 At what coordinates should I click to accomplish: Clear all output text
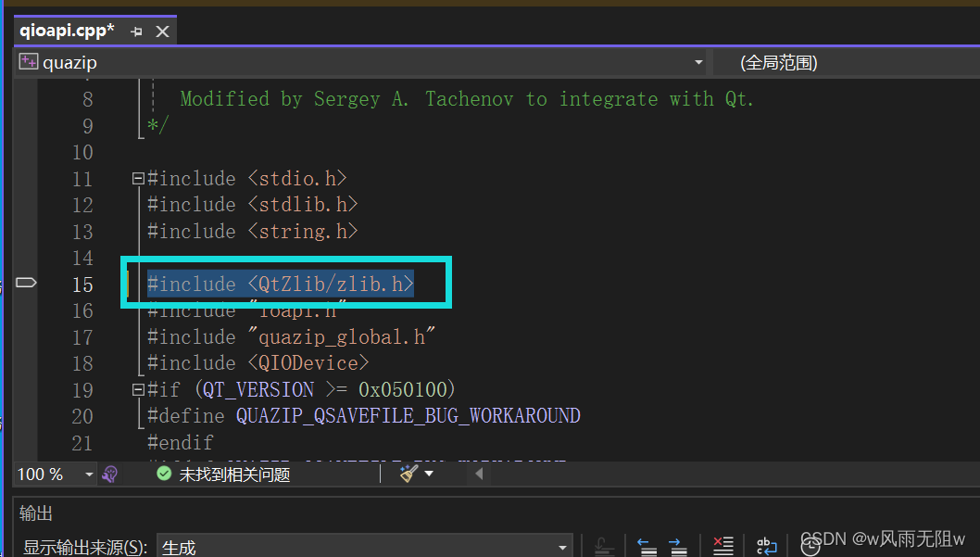[722, 546]
